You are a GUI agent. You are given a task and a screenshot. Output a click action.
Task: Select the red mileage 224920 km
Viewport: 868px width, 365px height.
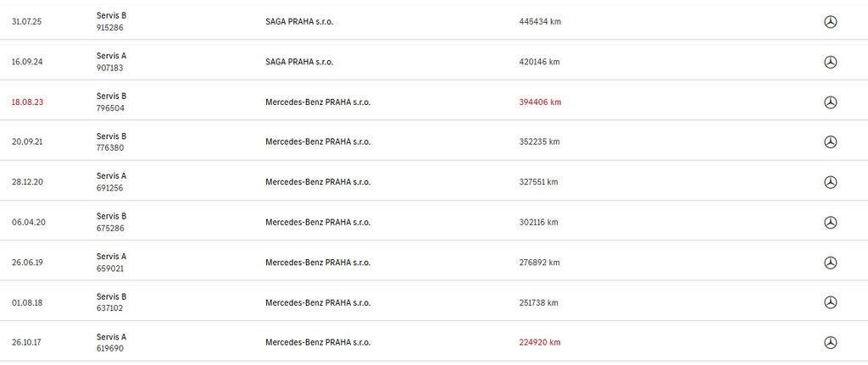click(540, 342)
